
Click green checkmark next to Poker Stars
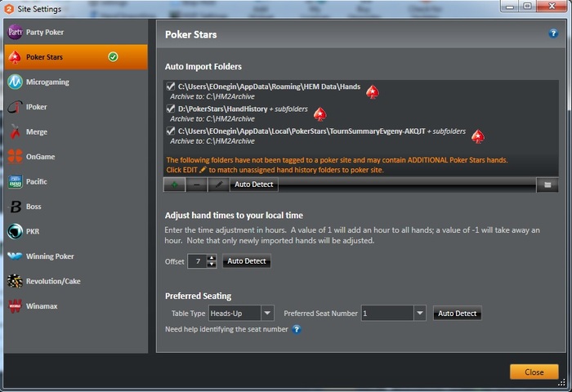(113, 57)
